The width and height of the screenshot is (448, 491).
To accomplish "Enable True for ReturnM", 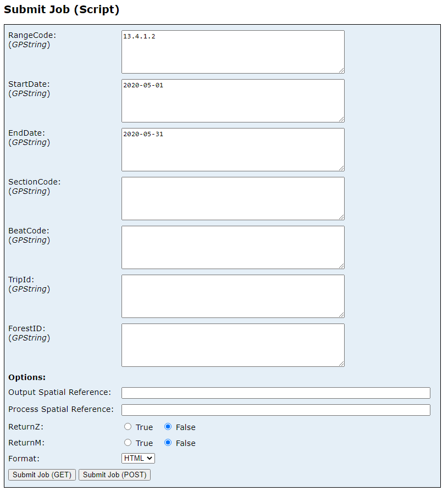I will [127, 443].
